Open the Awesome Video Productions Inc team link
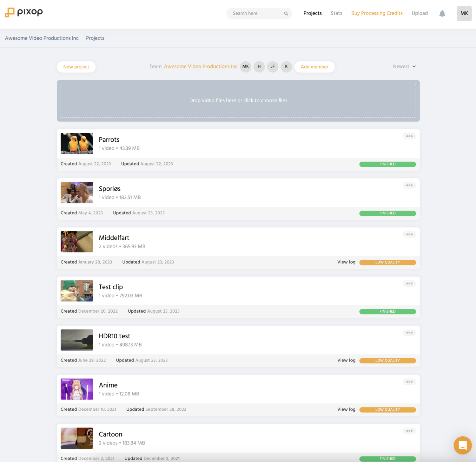The height and width of the screenshot is (462, 476). 201,67
